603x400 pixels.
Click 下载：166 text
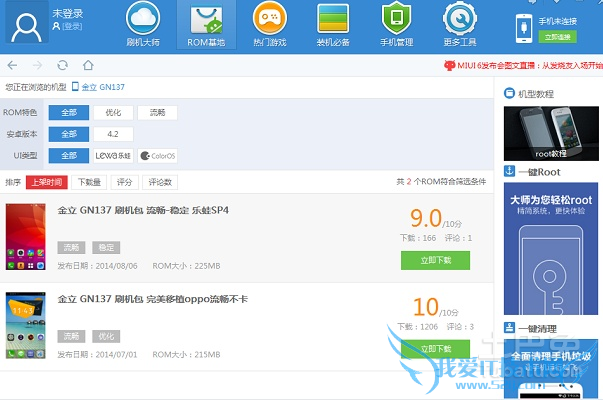pos(418,238)
